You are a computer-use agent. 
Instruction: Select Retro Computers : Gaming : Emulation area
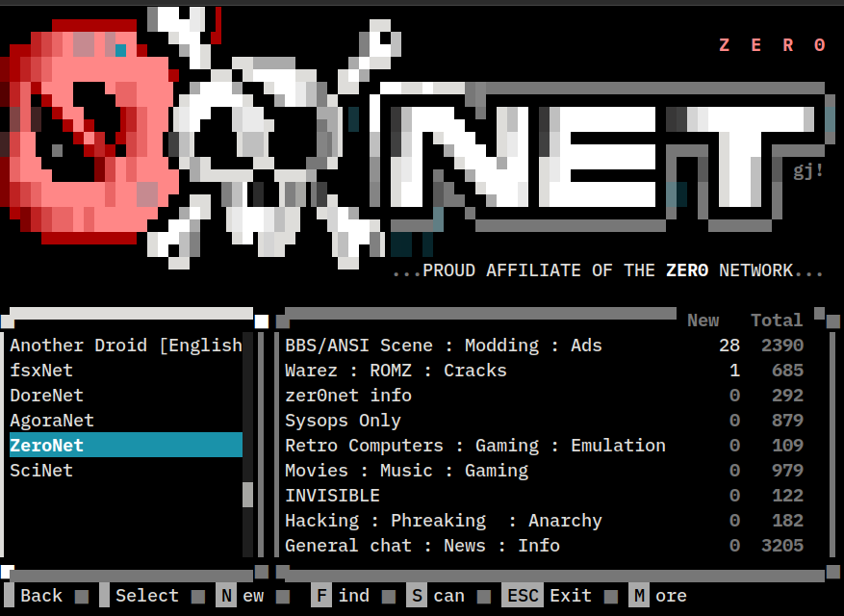pyautogui.click(x=474, y=446)
